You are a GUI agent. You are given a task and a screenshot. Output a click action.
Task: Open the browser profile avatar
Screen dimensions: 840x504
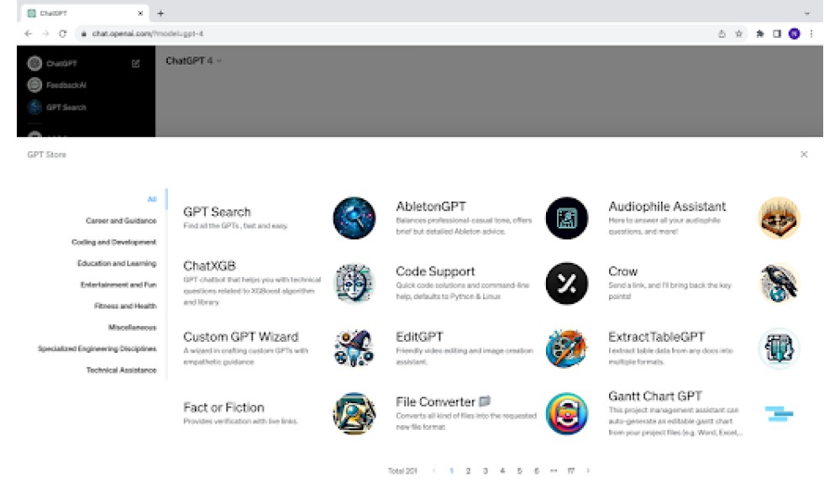point(795,34)
